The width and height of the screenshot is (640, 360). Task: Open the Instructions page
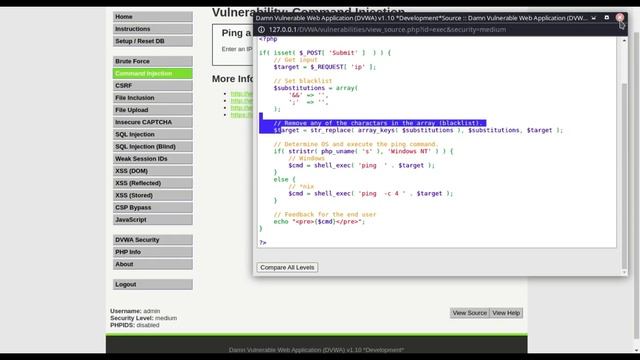(x=152, y=29)
